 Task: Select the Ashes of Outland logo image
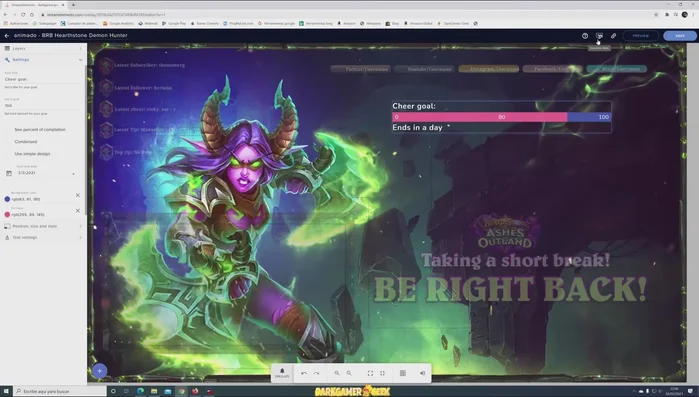click(x=506, y=232)
